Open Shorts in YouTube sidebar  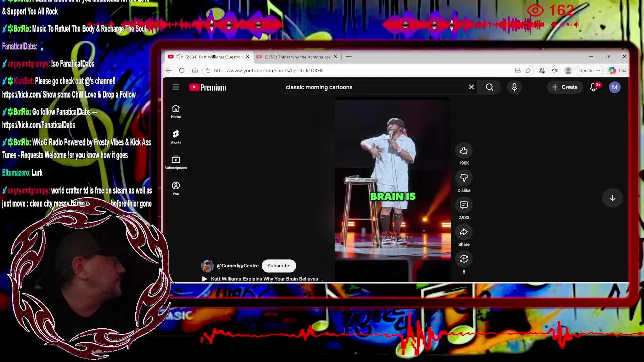[176, 137]
